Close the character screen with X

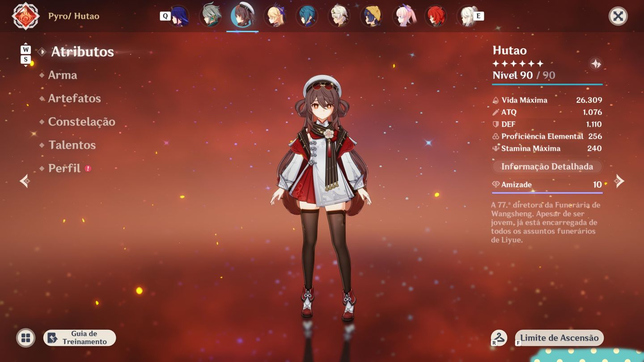618,16
